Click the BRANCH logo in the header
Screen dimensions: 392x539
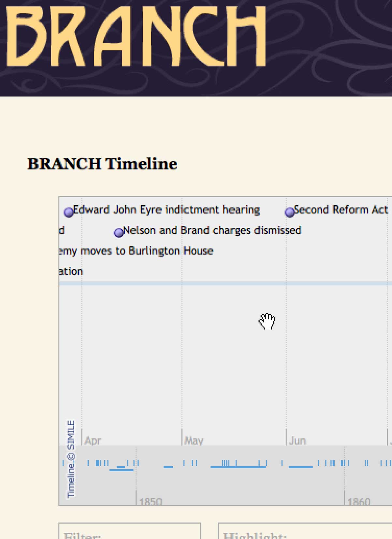point(136,36)
